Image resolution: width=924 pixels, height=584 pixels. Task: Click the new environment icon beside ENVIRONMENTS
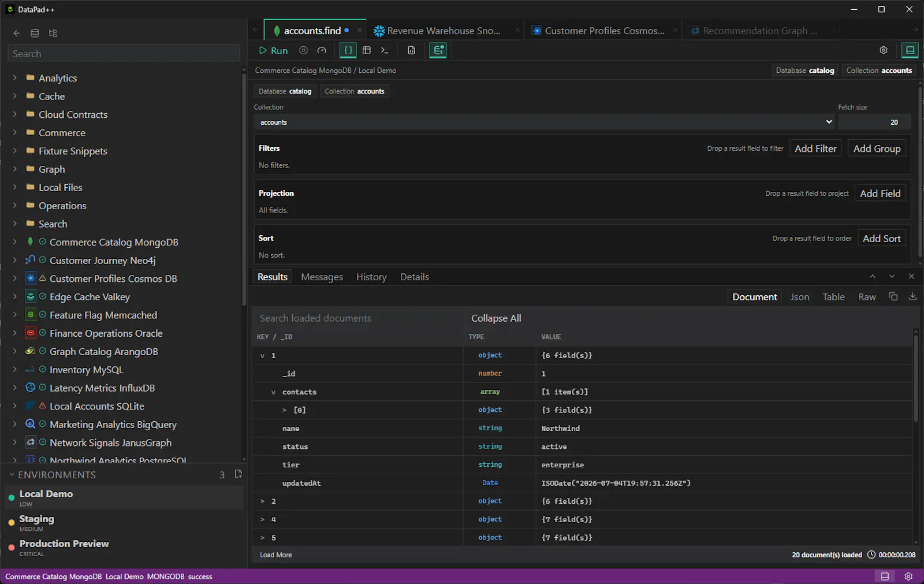click(x=238, y=474)
